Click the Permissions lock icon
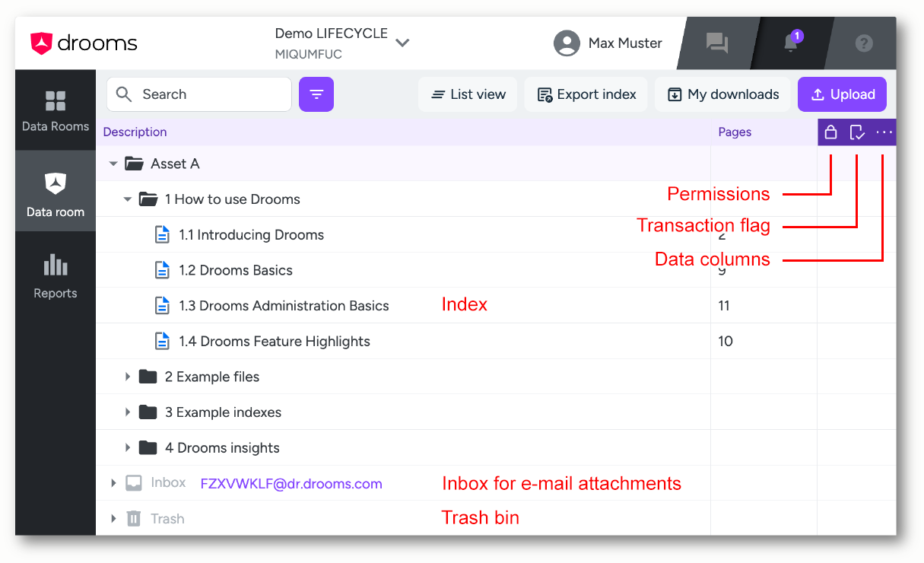Image resolution: width=924 pixels, height=563 pixels. point(830,132)
